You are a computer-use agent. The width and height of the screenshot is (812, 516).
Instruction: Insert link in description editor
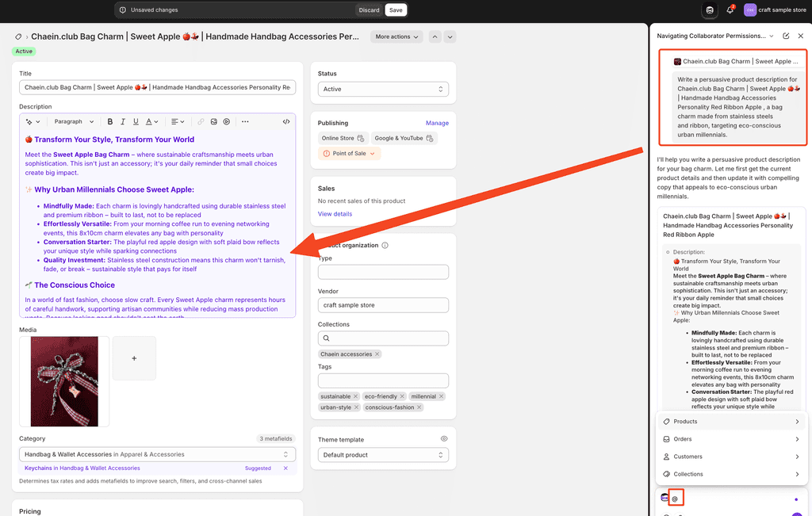tap(201, 121)
